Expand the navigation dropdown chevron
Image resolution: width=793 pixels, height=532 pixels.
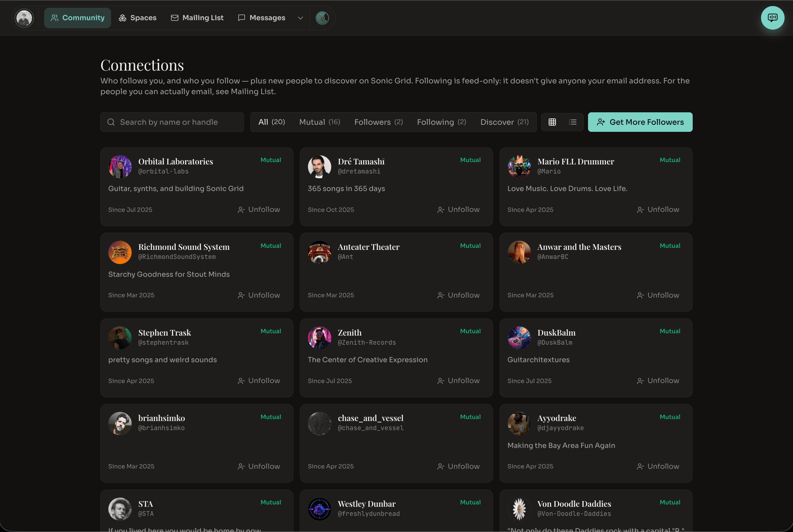pos(300,18)
